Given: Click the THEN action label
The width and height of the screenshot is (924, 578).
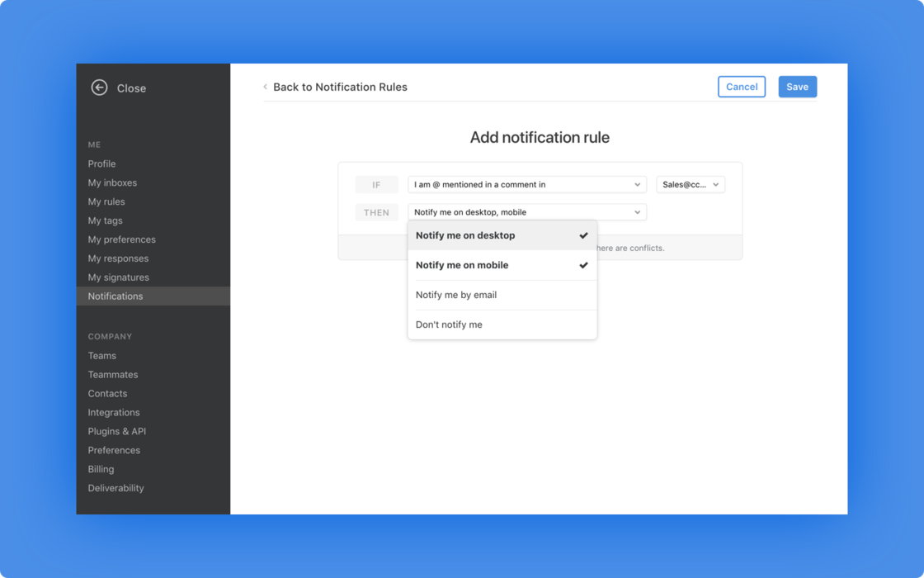Looking at the screenshot, I should pyautogui.click(x=376, y=212).
